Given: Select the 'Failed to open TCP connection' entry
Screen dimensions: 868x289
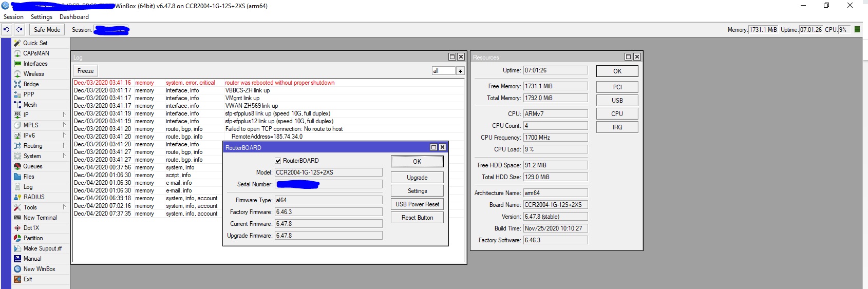Looking at the screenshot, I should pyautogui.click(x=269, y=129).
